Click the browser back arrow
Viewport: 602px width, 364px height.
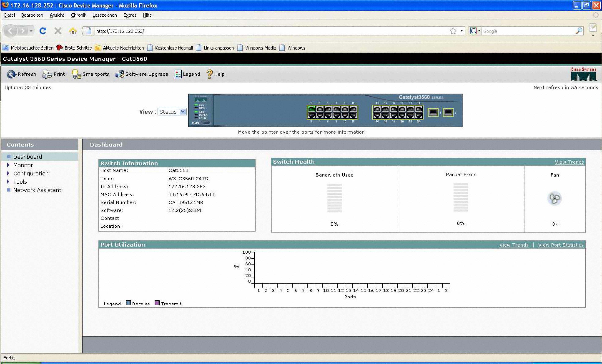point(11,31)
